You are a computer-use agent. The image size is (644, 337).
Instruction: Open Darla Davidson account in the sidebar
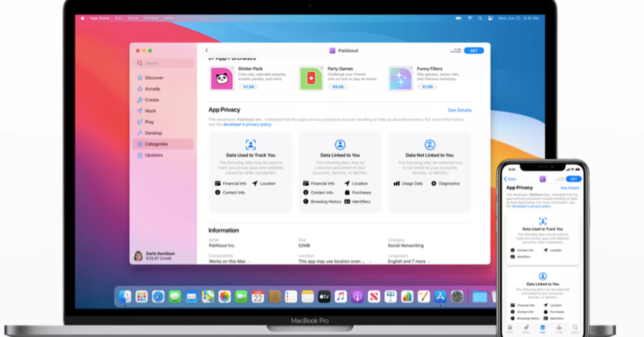(x=154, y=256)
